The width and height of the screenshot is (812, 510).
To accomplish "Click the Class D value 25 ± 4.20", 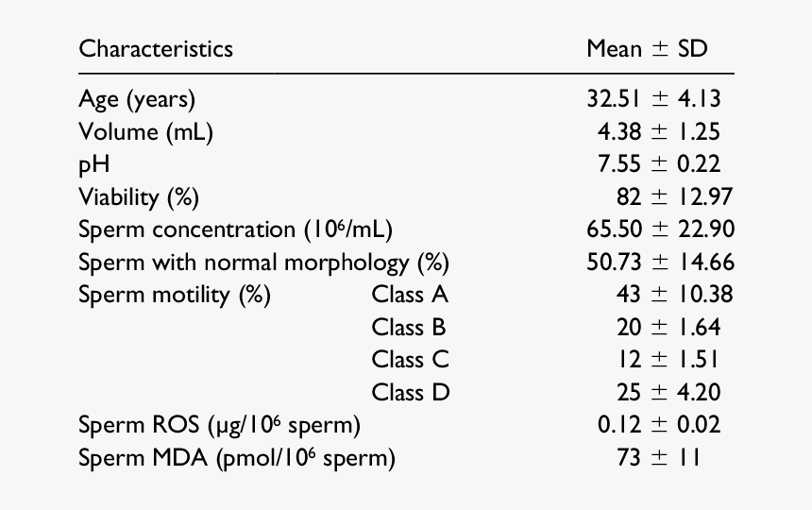I will tap(668, 392).
